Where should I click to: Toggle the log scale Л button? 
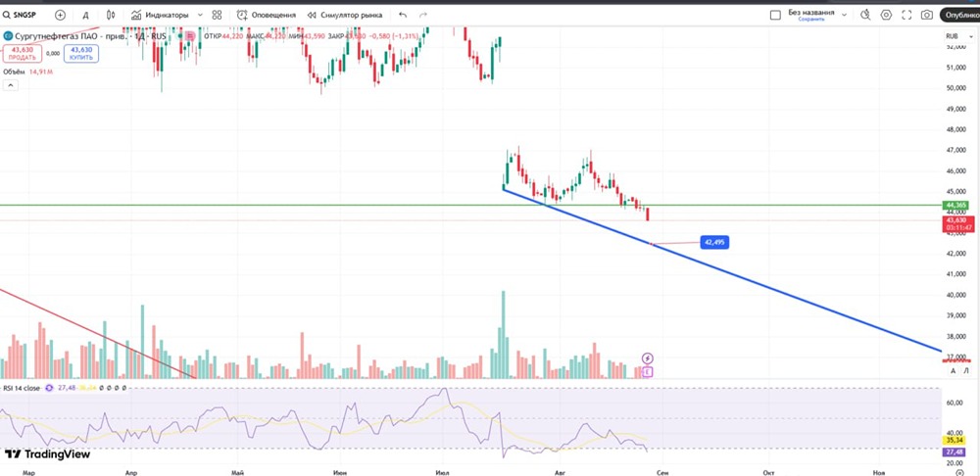point(965,371)
